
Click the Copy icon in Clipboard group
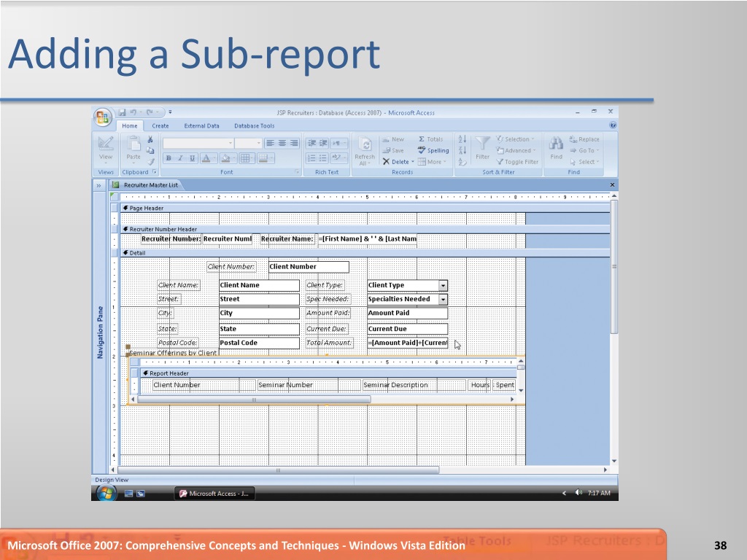(150, 150)
